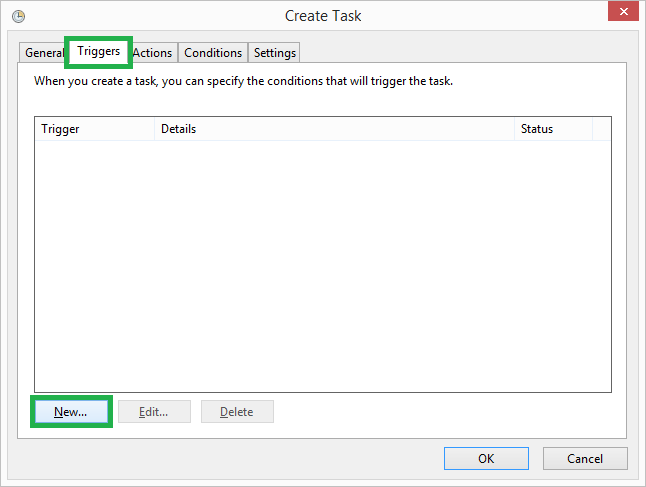Viewport: 646px width, 487px height.
Task: Create a trigger with the New... button
Action: click(71, 412)
